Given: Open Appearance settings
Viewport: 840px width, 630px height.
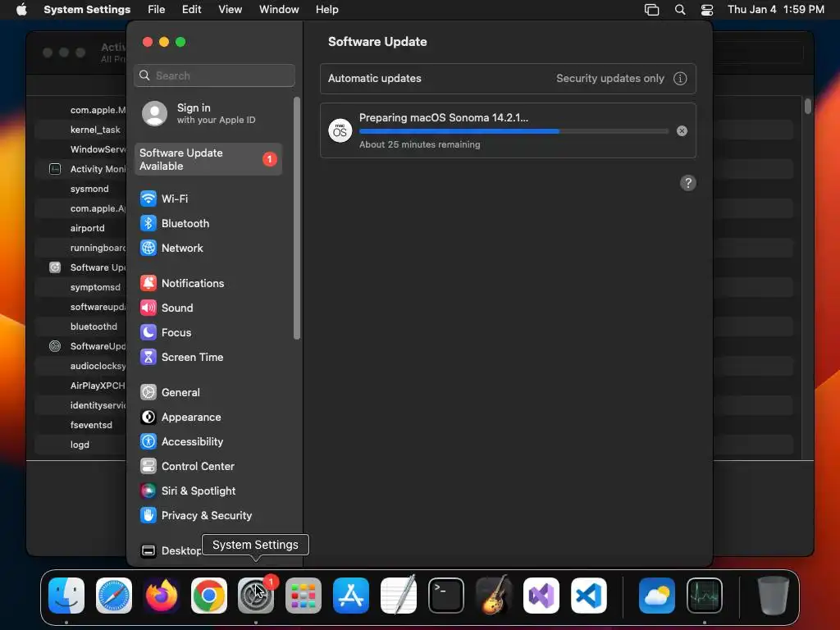Looking at the screenshot, I should [x=209, y=418].
